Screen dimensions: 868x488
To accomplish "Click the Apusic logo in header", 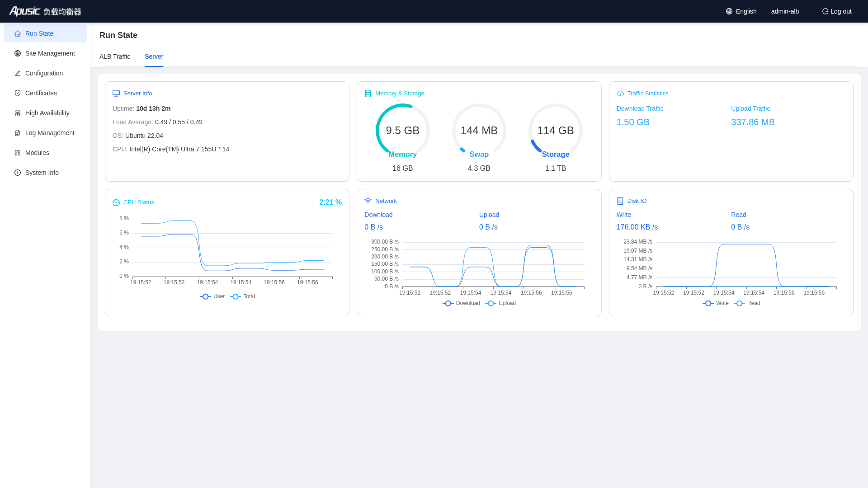I will (45, 11).
